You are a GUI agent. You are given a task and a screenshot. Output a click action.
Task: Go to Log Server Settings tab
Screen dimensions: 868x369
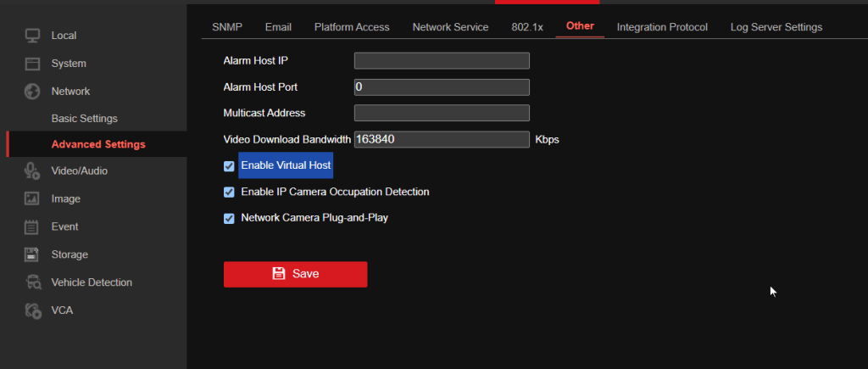[x=776, y=27]
